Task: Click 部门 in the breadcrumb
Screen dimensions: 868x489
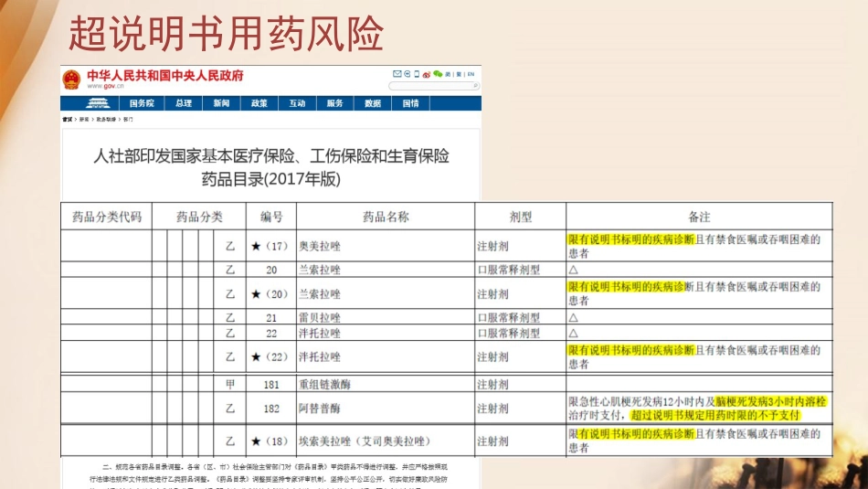Action: click(x=128, y=119)
